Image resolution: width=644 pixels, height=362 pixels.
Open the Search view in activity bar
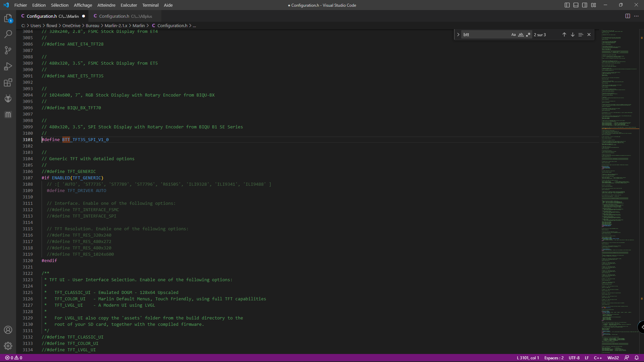pyautogui.click(x=8, y=34)
